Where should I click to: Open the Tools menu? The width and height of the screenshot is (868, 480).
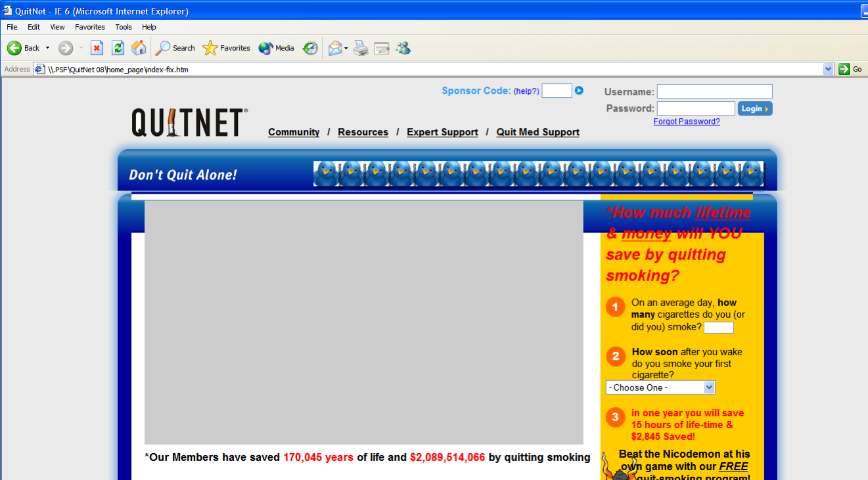[x=124, y=27]
